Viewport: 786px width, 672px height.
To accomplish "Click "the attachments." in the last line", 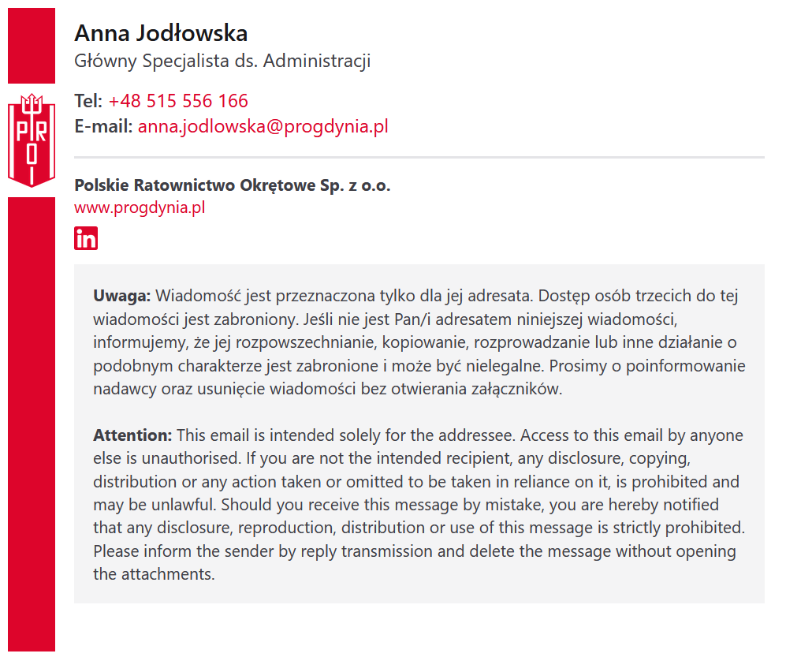I will 154,574.
